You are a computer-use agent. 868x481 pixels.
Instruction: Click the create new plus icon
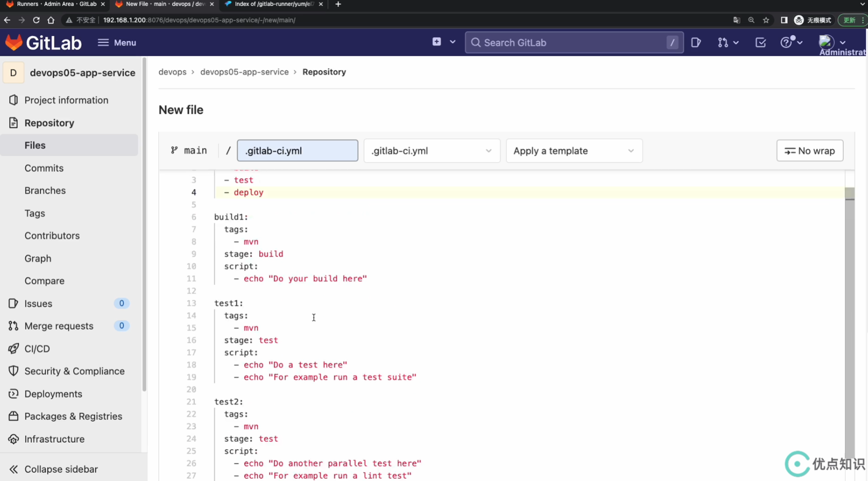pyautogui.click(x=437, y=42)
